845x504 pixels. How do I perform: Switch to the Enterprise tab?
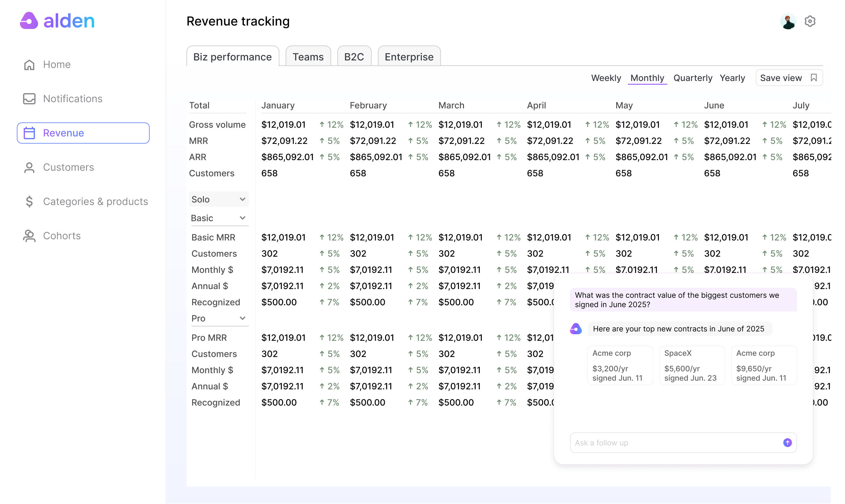coord(409,57)
